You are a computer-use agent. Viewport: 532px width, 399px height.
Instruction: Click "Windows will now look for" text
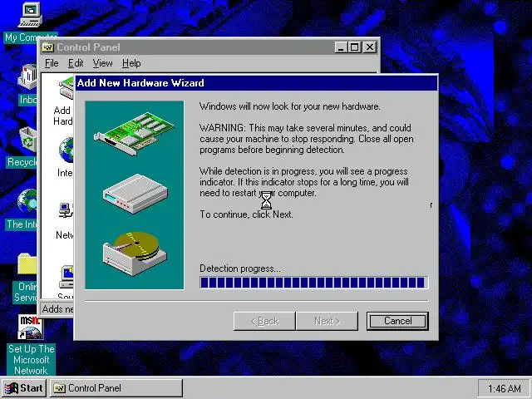pos(249,106)
